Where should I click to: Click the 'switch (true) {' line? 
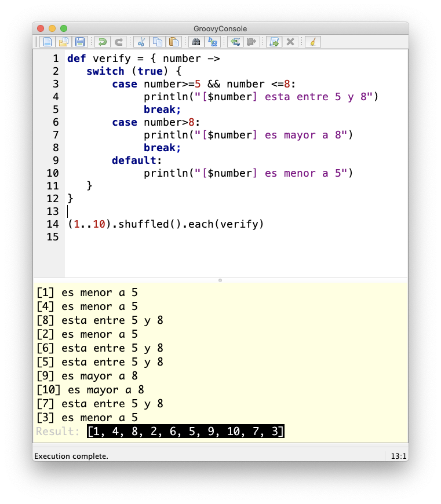tap(134, 71)
